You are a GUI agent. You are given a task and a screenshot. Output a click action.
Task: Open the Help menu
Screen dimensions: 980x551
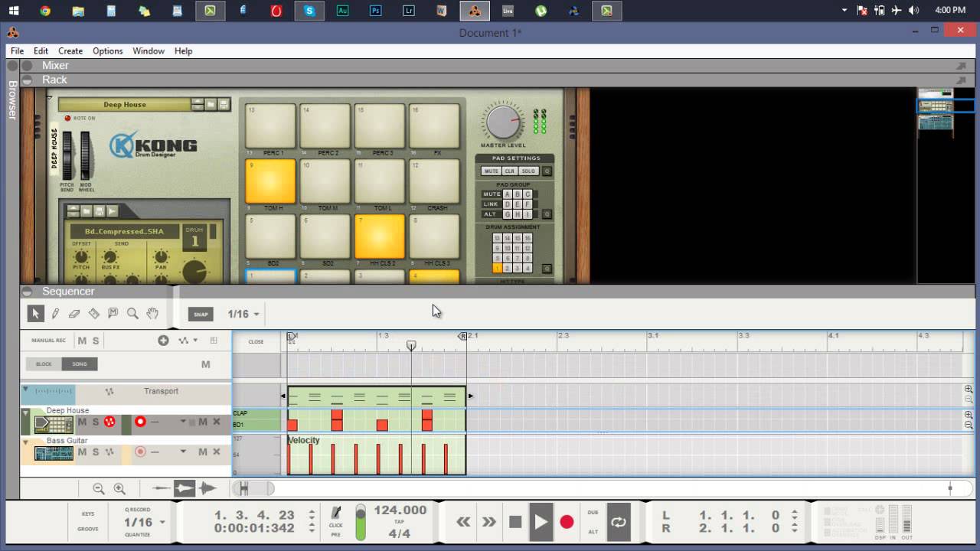tap(183, 51)
